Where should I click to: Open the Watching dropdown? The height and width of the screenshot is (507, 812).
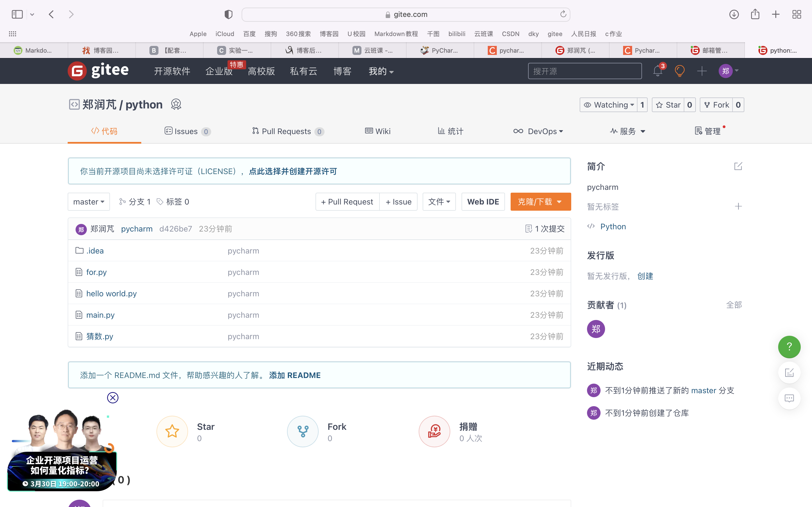pyautogui.click(x=609, y=105)
